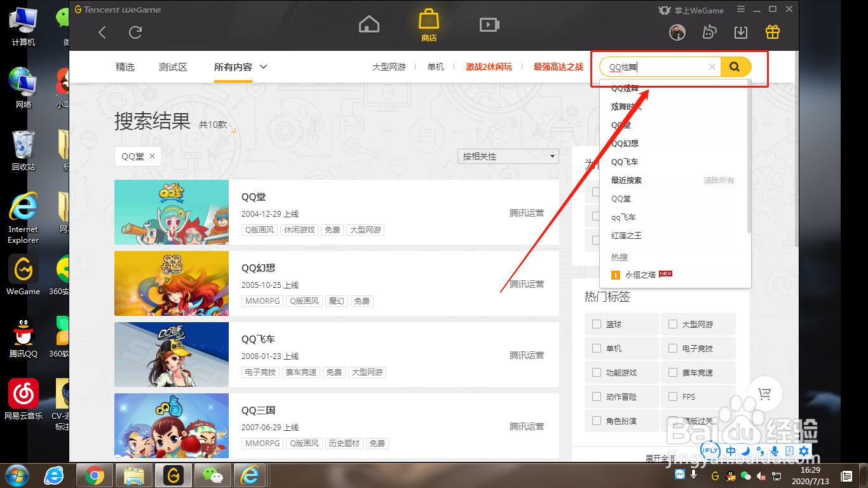This screenshot has height=488, width=868.
Task: Click the Windows Start button
Action: point(17,475)
